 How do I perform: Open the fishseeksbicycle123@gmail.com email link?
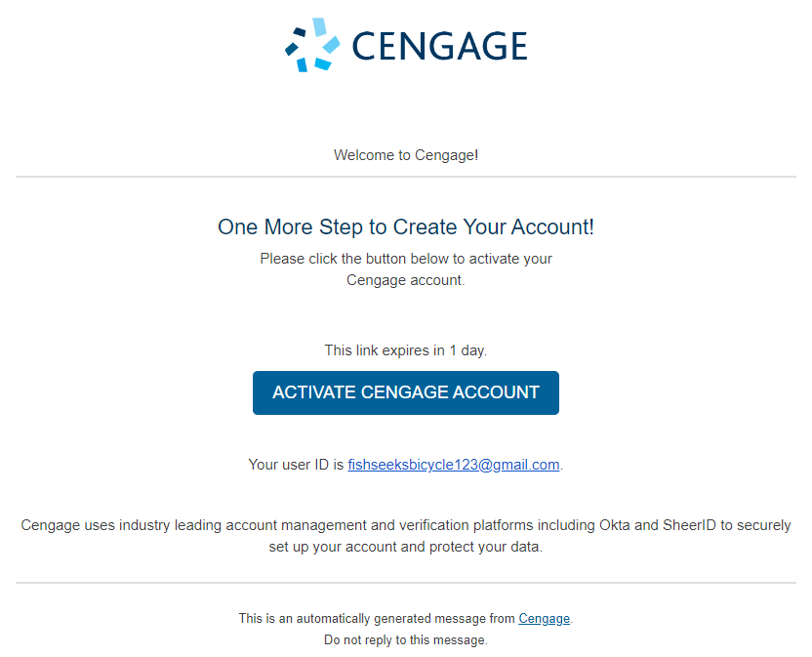point(454,465)
